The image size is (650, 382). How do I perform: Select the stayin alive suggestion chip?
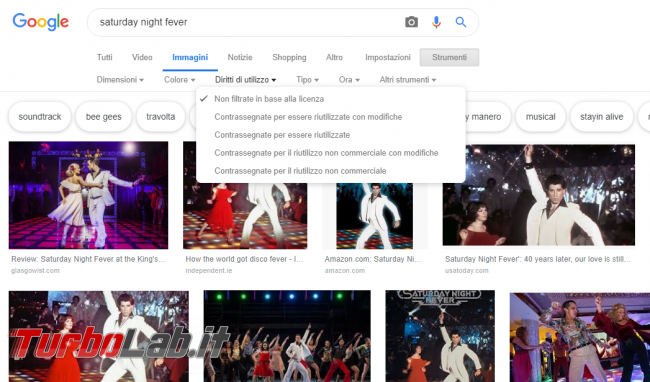601,117
